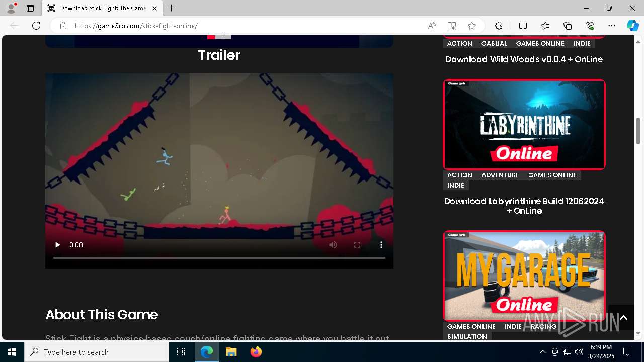Launch Firefox from taskbar
This screenshot has width=644, height=362.
tap(256, 352)
